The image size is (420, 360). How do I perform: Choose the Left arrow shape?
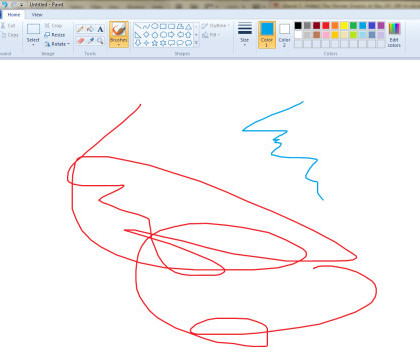pyautogui.click(x=180, y=35)
